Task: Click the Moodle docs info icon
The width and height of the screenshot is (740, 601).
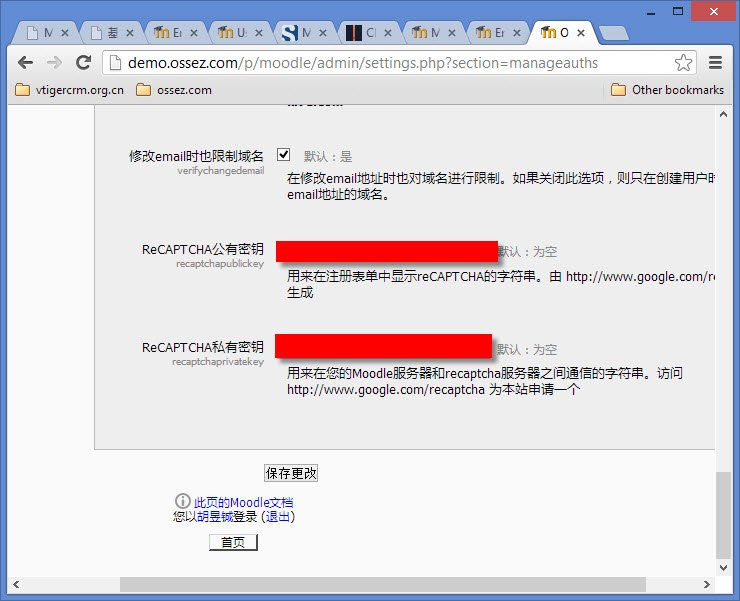Action: pyautogui.click(x=183, y=501)
